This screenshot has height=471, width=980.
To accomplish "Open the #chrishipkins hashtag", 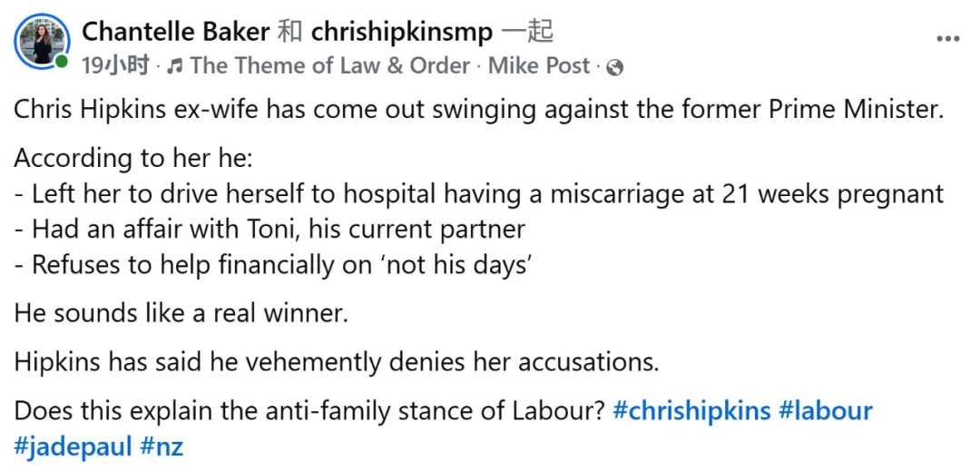I will 691,410.
